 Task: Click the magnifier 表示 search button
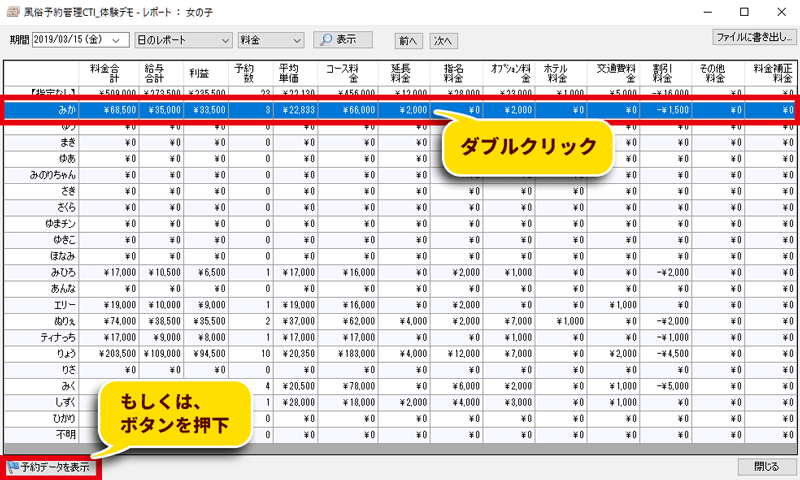pos(342,40)
